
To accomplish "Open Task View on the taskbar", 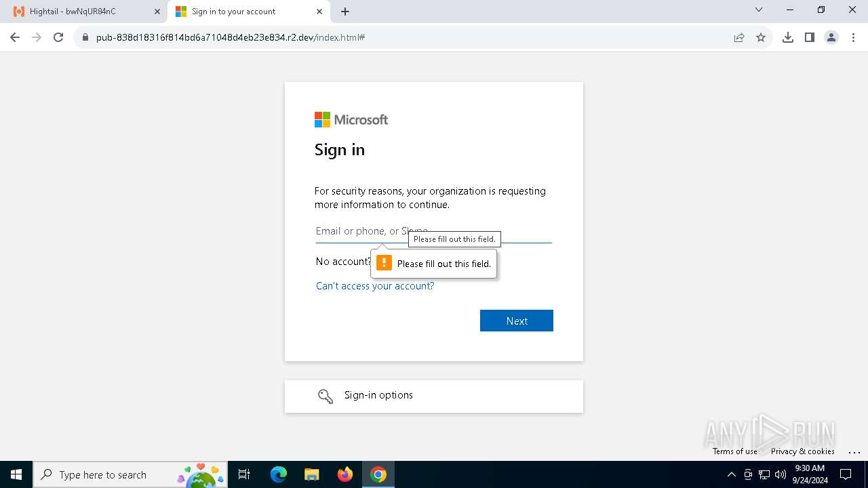I will click(x=244, y=474).
